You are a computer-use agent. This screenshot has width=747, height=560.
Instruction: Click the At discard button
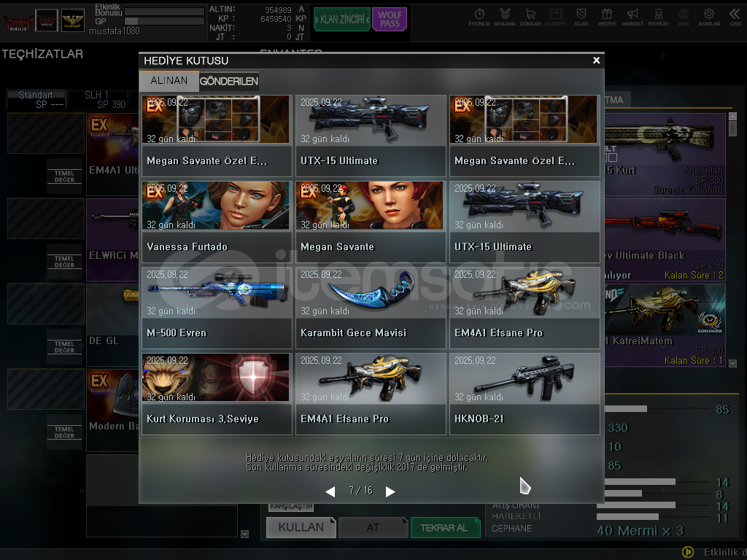[x=373, y=528]
